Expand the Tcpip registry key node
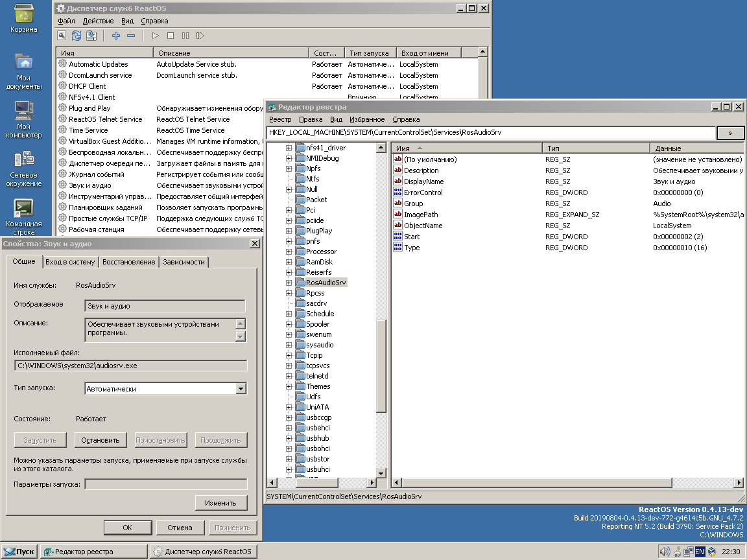The height and width of the screenshot is (560, 747). tap(289, 355)
